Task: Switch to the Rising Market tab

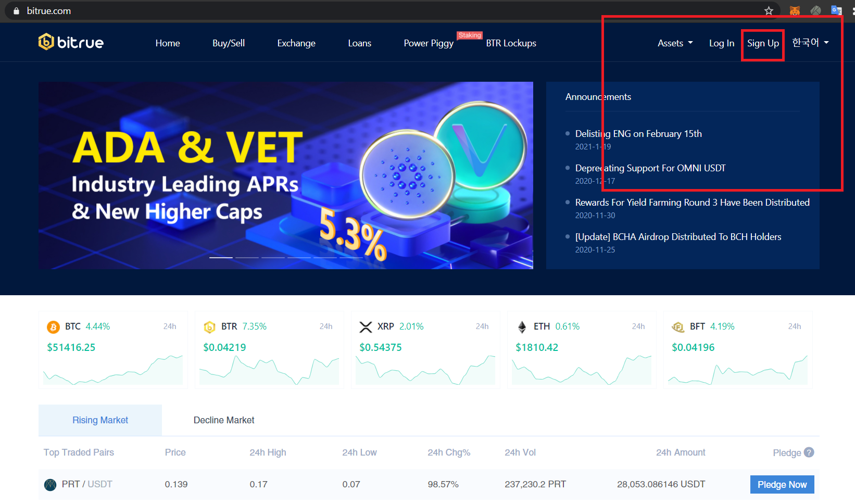Action: tap(100, 420)
